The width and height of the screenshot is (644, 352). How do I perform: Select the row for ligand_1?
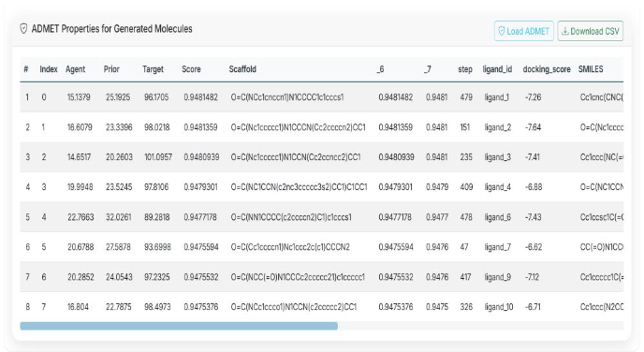322,97
